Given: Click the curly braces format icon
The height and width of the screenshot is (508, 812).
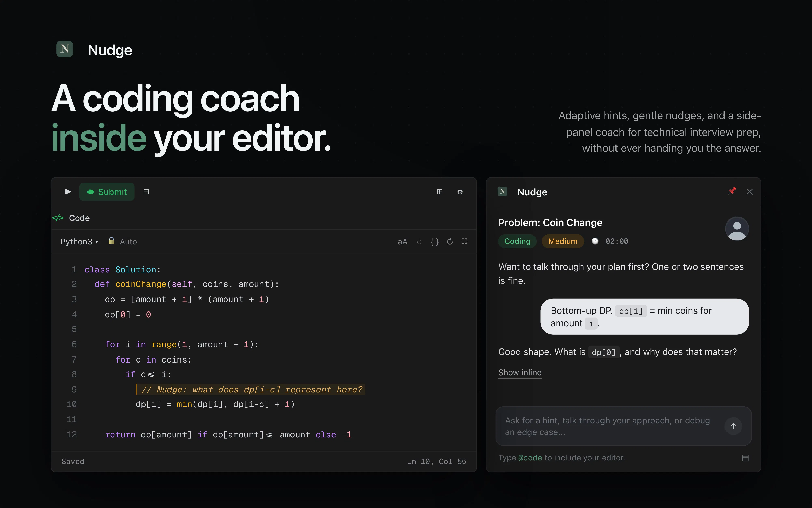Looking at the screenshot, I should [434, 242].
